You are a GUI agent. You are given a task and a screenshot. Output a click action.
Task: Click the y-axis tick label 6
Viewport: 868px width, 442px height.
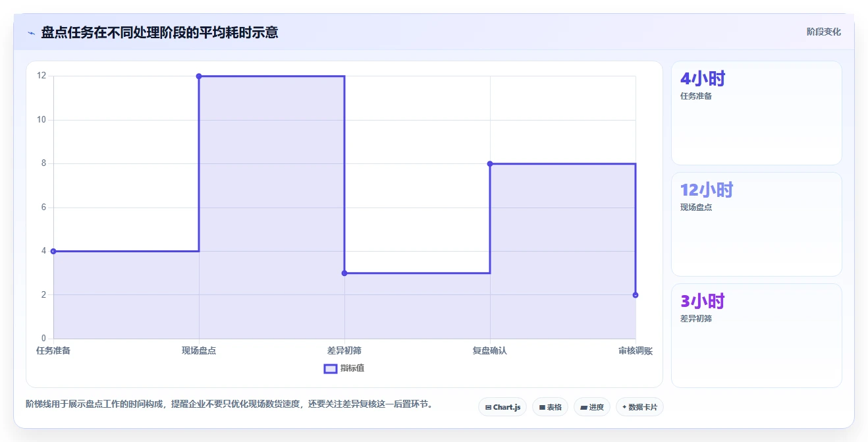(43, 207)
